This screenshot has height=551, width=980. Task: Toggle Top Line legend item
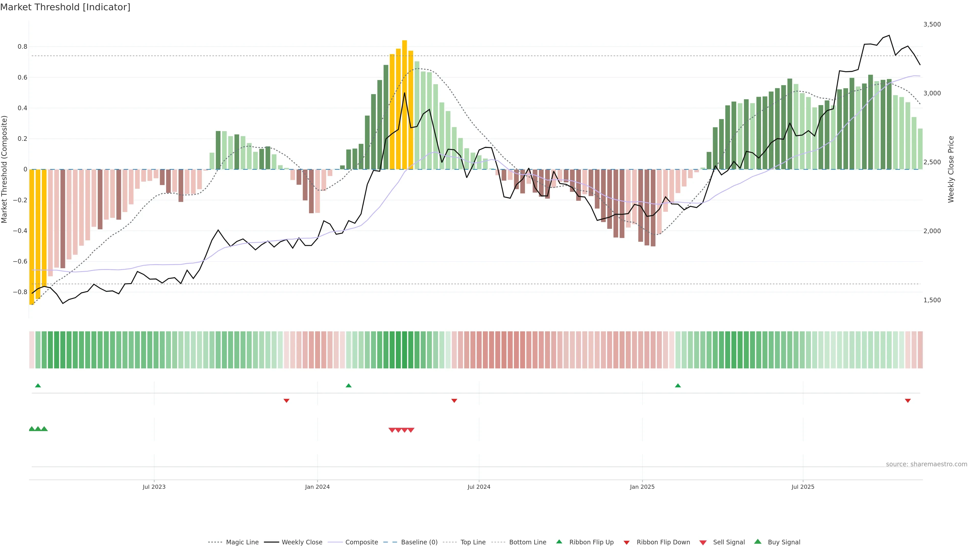tap(473, 542)
